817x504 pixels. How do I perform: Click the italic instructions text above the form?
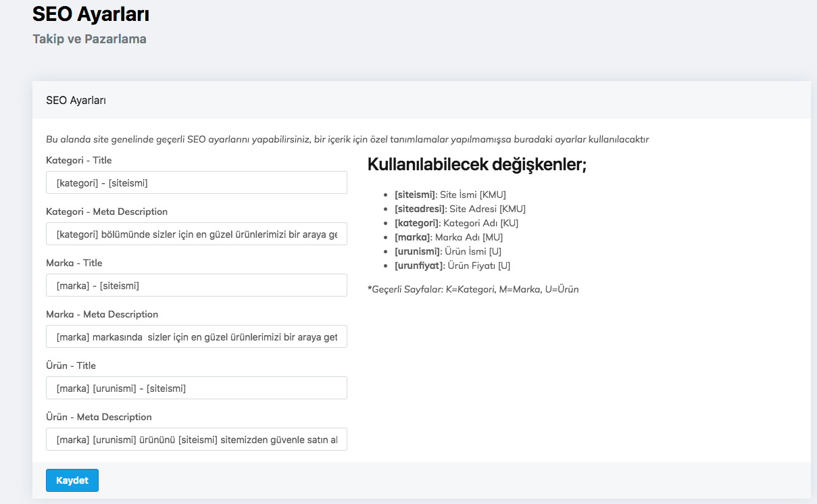346,139
